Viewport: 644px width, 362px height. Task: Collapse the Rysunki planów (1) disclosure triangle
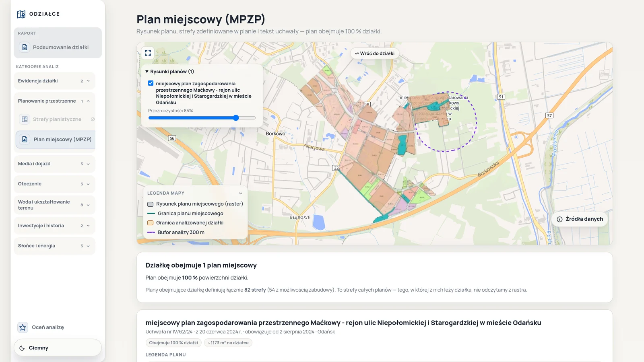147,72
